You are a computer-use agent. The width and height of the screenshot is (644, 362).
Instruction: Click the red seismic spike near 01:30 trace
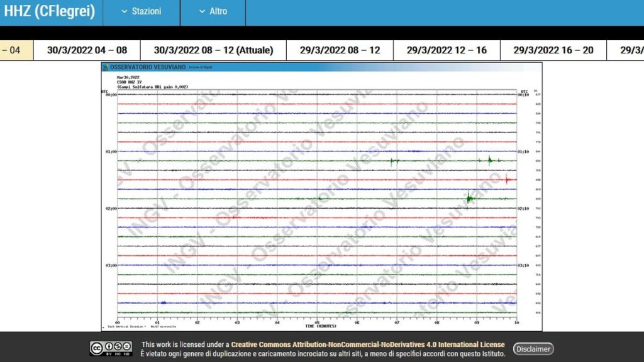(x=508, y=179)
